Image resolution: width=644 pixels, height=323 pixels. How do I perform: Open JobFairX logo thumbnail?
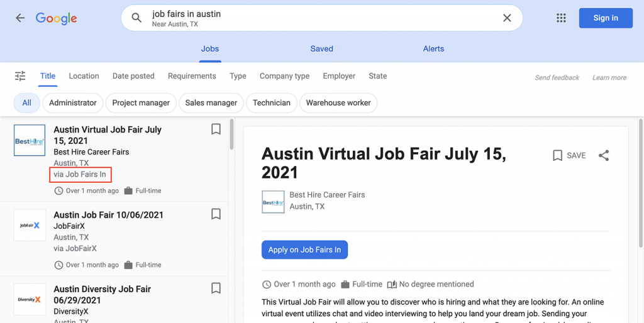pyautogui.click(x=30, y=226)
